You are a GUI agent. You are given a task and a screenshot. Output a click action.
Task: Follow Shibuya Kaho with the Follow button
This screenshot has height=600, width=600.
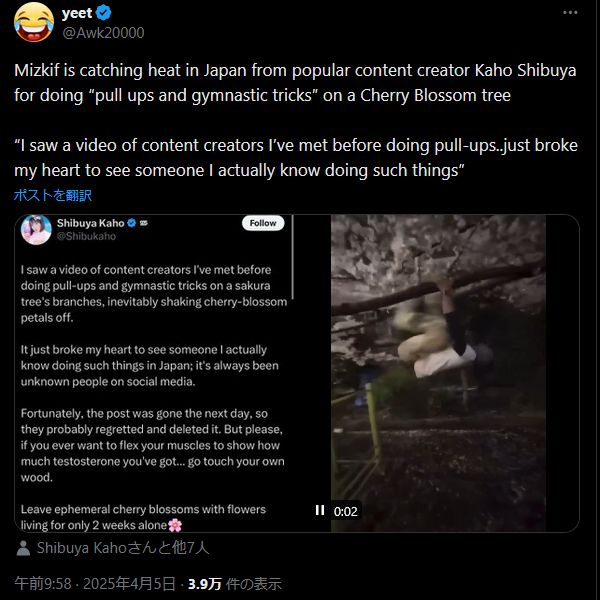tap(263, 223)
